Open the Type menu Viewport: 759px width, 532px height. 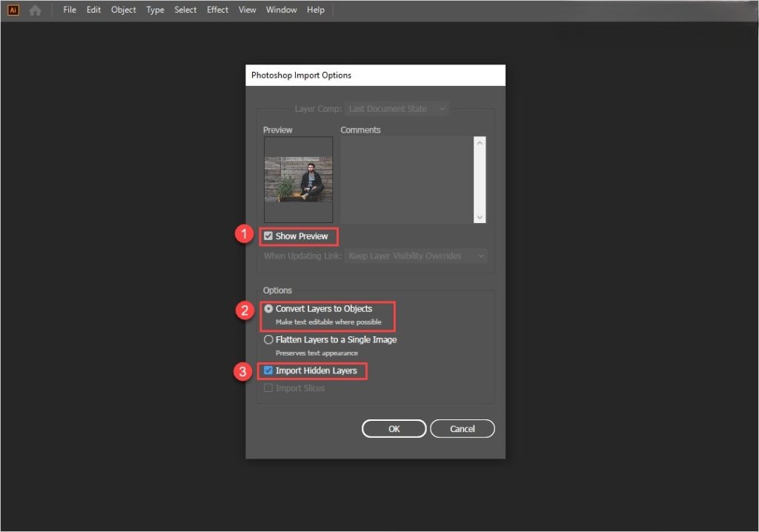155,10
